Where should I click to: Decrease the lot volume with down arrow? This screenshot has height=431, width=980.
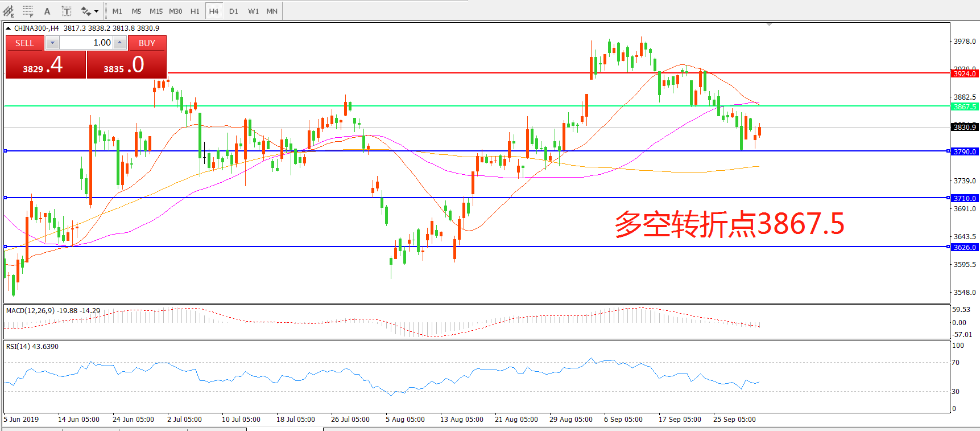click(x=52, y=43)
